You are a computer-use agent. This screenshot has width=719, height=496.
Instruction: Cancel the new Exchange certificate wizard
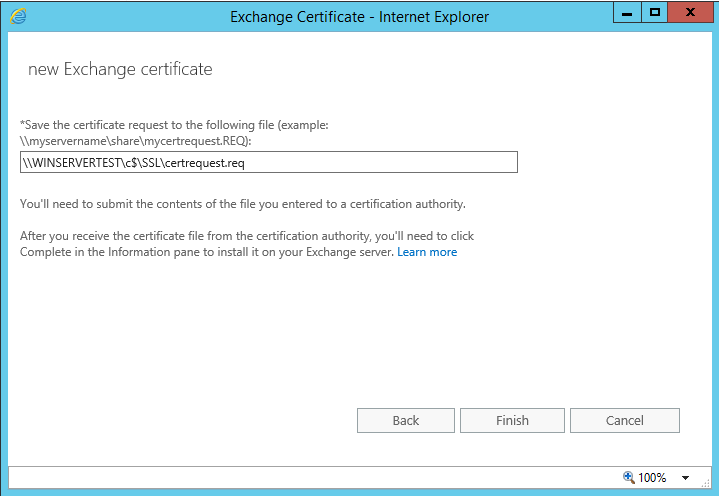click(624, 420)
